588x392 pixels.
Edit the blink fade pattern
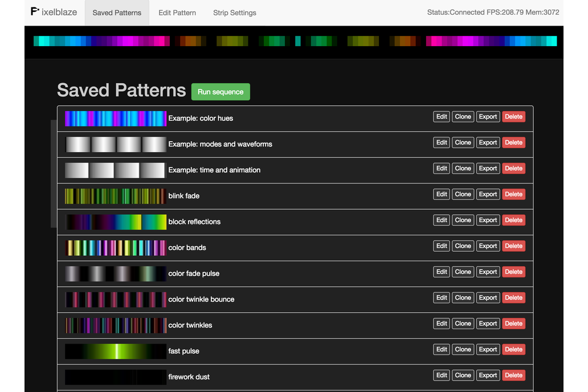click(x=442, y=194)
